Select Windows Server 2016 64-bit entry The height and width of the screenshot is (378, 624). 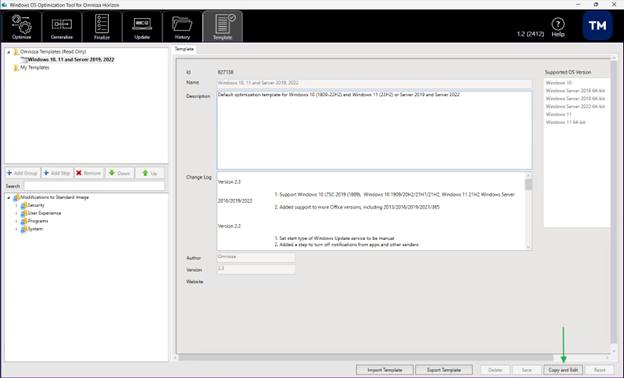tap(575, 91)
